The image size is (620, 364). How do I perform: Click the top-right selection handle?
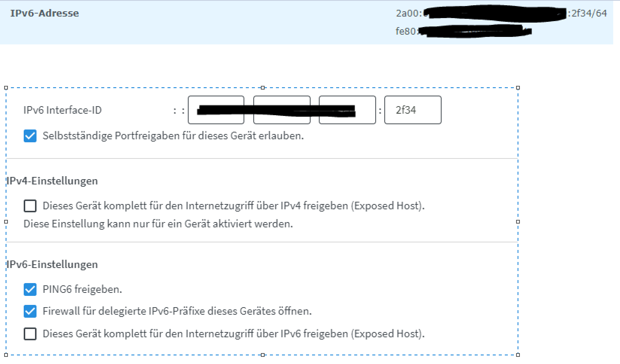[518, 88]
